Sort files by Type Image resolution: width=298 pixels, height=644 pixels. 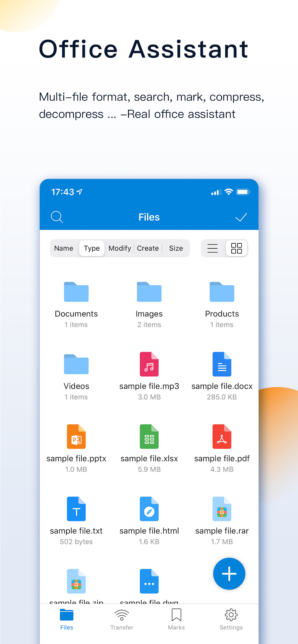coord(92,248)
